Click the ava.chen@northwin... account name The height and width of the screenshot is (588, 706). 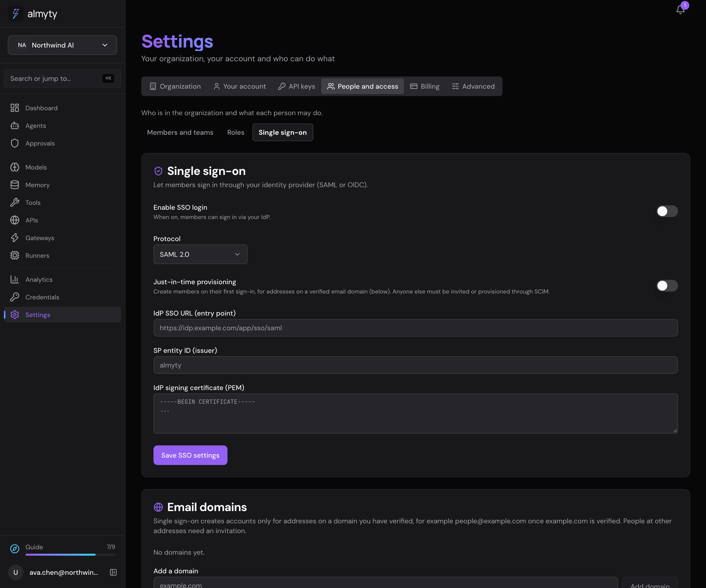click(x=63, y=573)
